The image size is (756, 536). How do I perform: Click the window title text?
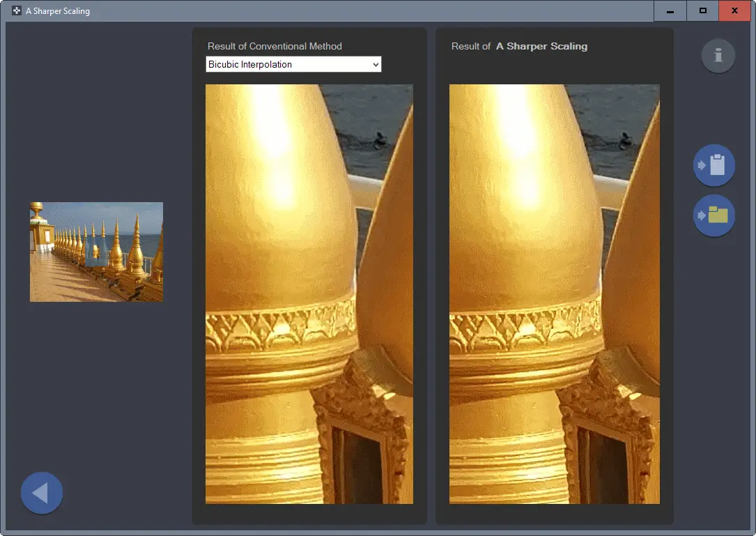click(58, 10)
